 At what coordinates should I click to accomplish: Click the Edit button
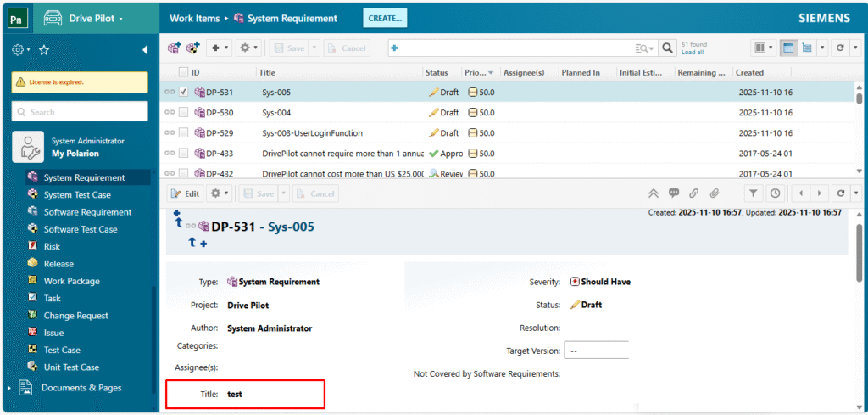(x=185, y=193)
